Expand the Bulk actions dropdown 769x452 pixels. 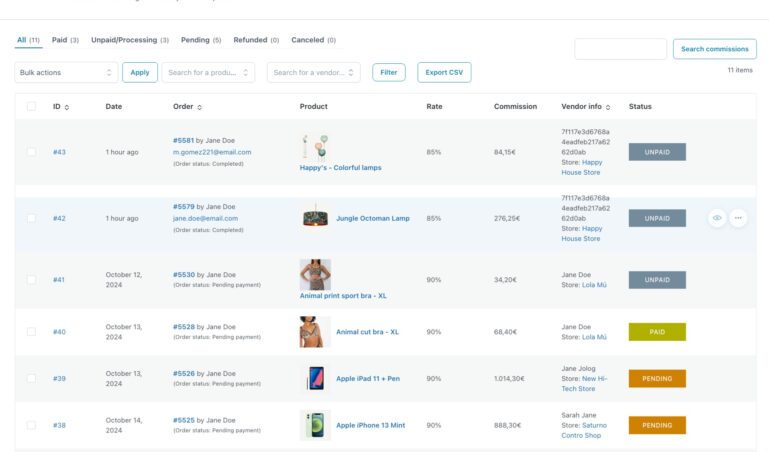(66, 72)
